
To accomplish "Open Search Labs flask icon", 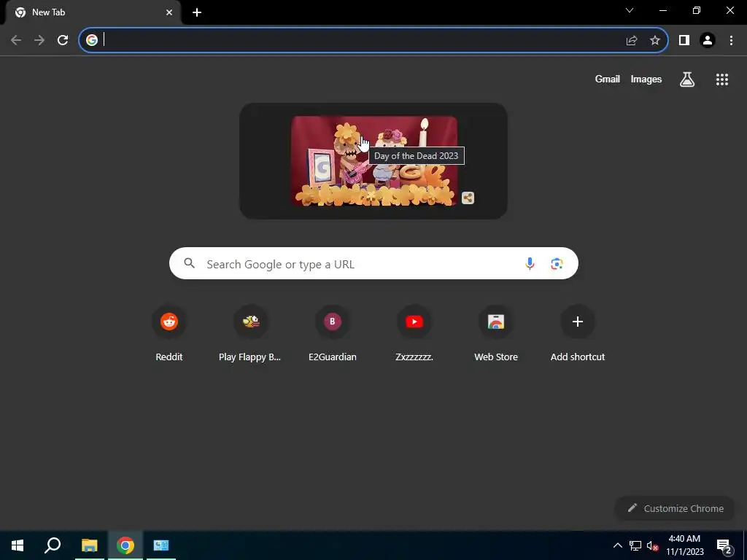I will [x=687, y=79].
